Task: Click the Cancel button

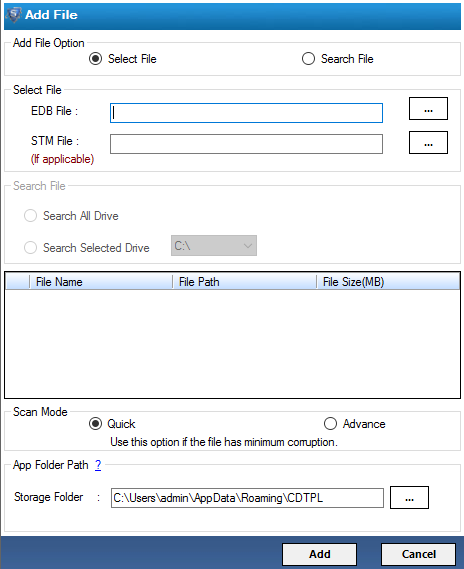Action: [x=418, y=554]
